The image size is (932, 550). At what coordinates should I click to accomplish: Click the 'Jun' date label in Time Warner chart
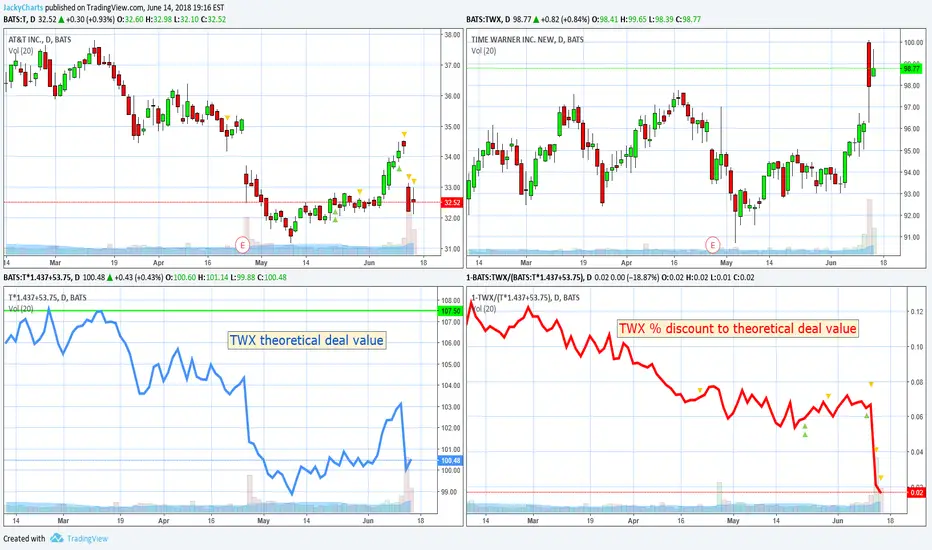point(830,262)
